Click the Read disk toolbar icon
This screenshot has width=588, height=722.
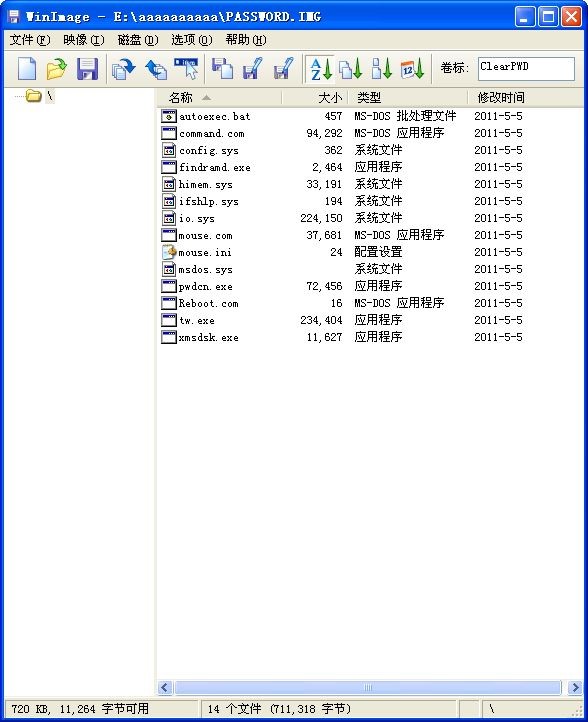click(124, 69)
